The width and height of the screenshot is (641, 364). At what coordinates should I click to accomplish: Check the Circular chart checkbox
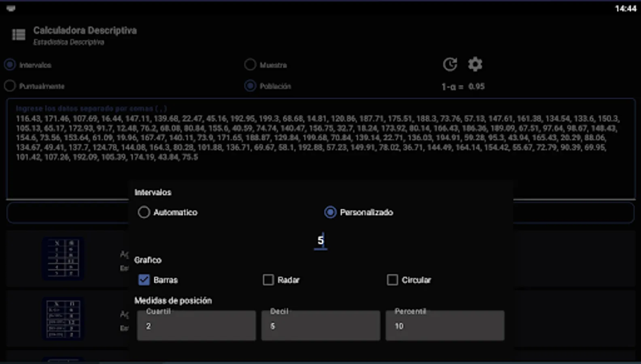click(393, 280)
